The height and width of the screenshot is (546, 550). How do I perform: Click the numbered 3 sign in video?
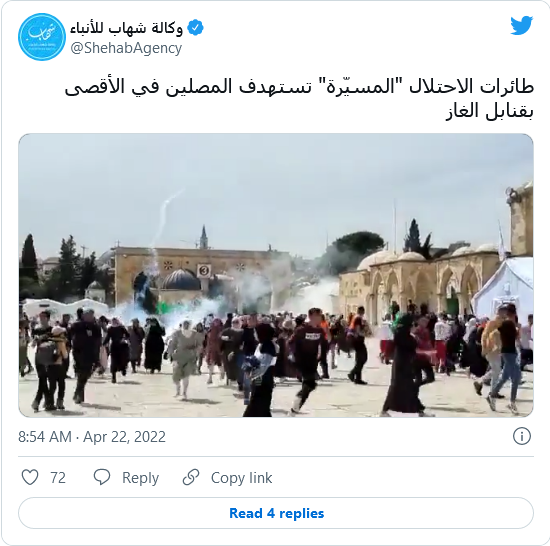[204, 271]
